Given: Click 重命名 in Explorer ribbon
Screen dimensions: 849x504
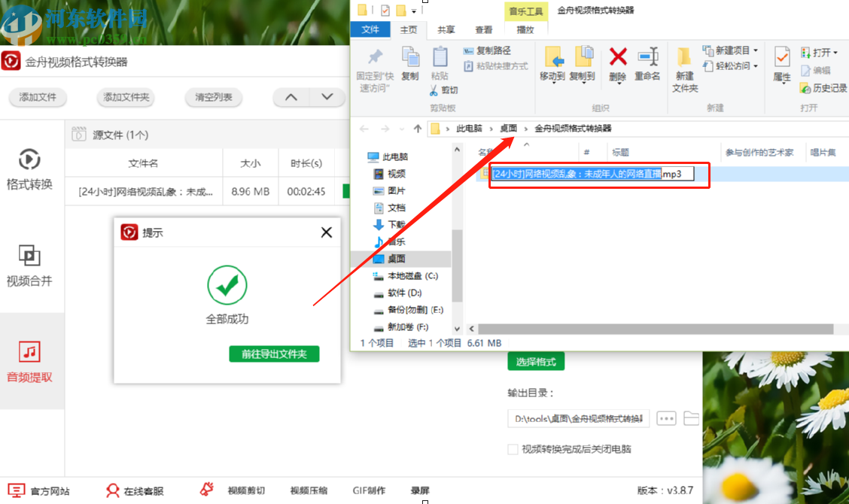Looking at the screenshot, I should (x=647, y=64).
